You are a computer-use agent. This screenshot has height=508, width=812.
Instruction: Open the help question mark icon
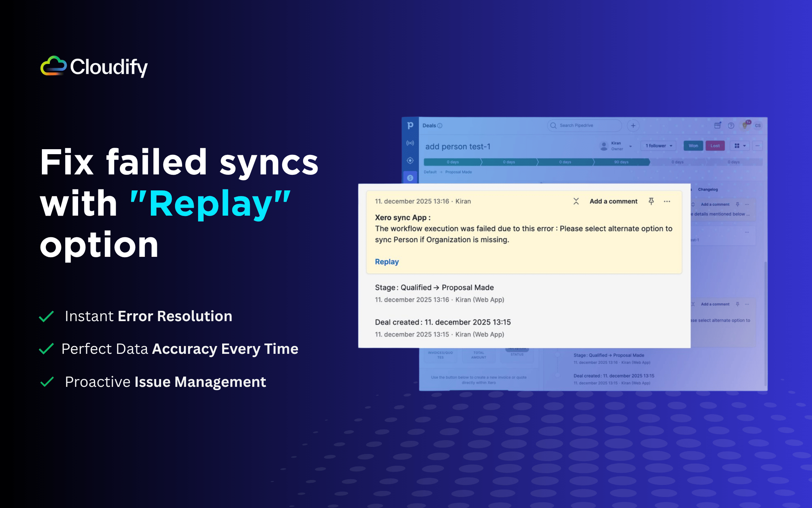pos(731,126)
